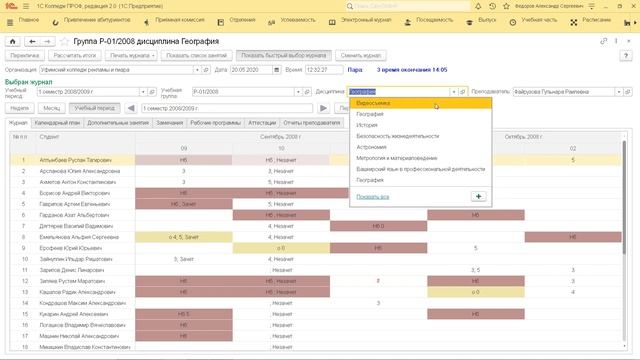Toggle Месяц period view
The height and width of the screenshot is (360, 640).
click(51, 108)
